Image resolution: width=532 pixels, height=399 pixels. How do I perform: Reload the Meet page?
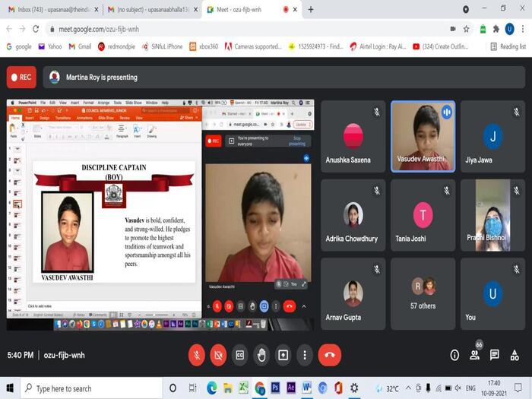point(36,29)
